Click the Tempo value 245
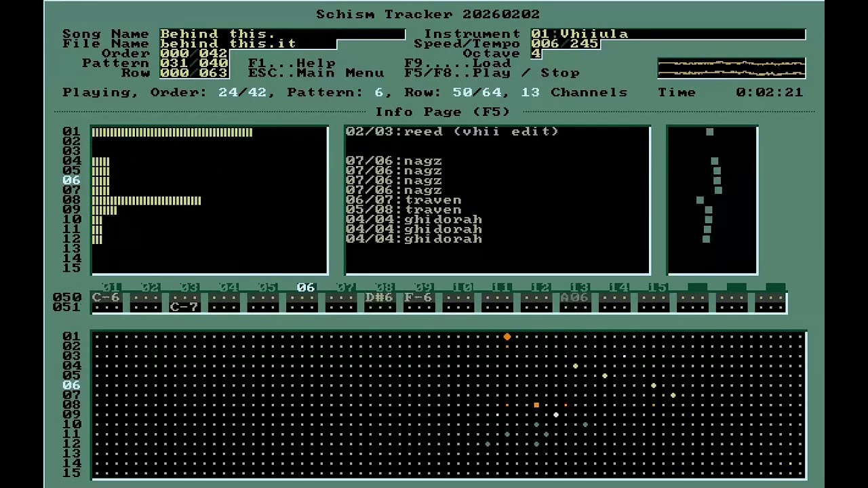This screenshot has width=868, height=488. (x=584, y=43)
